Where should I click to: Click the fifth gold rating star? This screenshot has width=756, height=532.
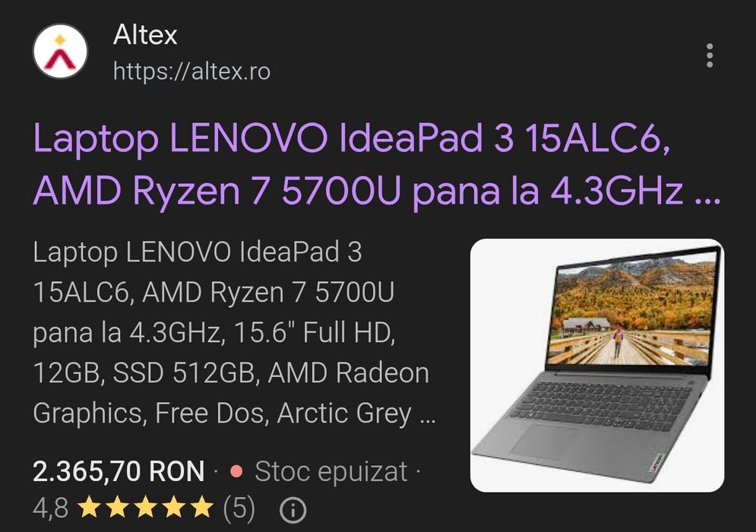pyautogui.click(x=201, y=508)
